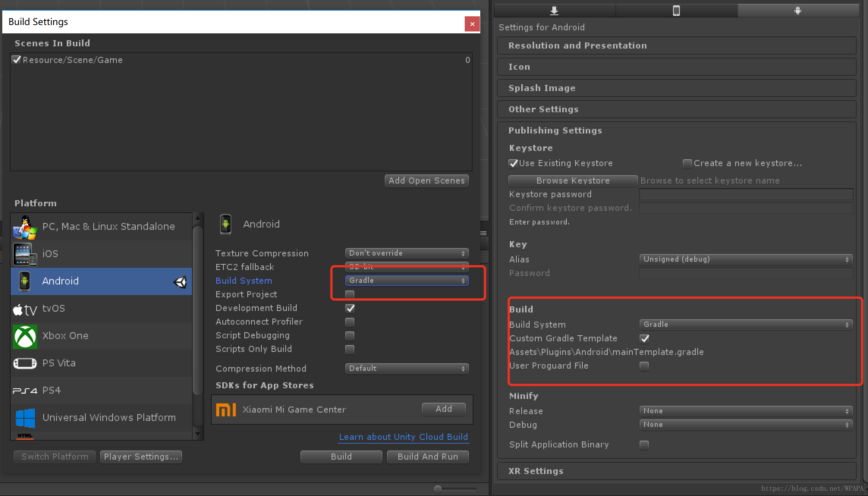This screenshot has height=496, width=868.
Task: Open Player Settings
Action: click(141, 457)
